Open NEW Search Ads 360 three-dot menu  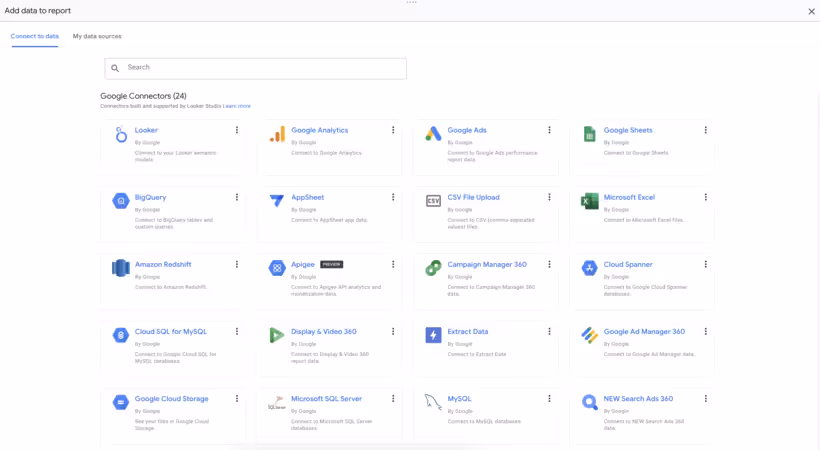click(706, 398)
